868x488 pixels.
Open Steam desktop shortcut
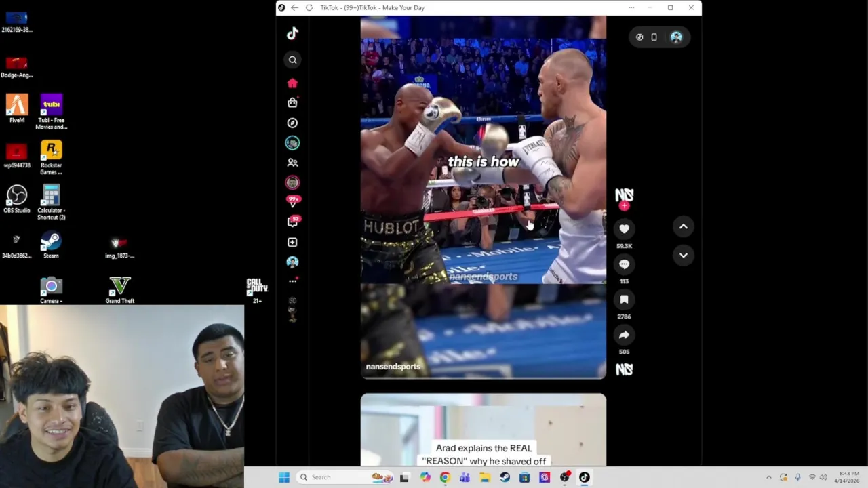point(51,245)
